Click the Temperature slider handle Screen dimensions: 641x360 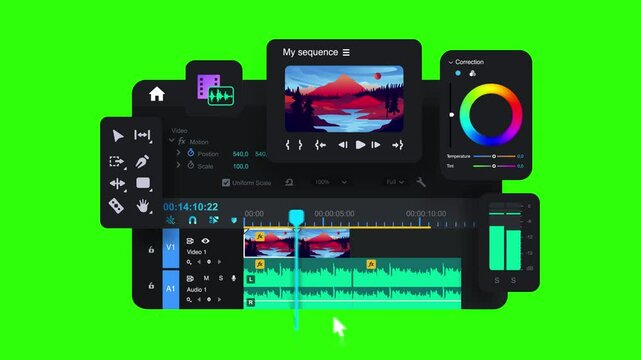[x=494, y=156]
